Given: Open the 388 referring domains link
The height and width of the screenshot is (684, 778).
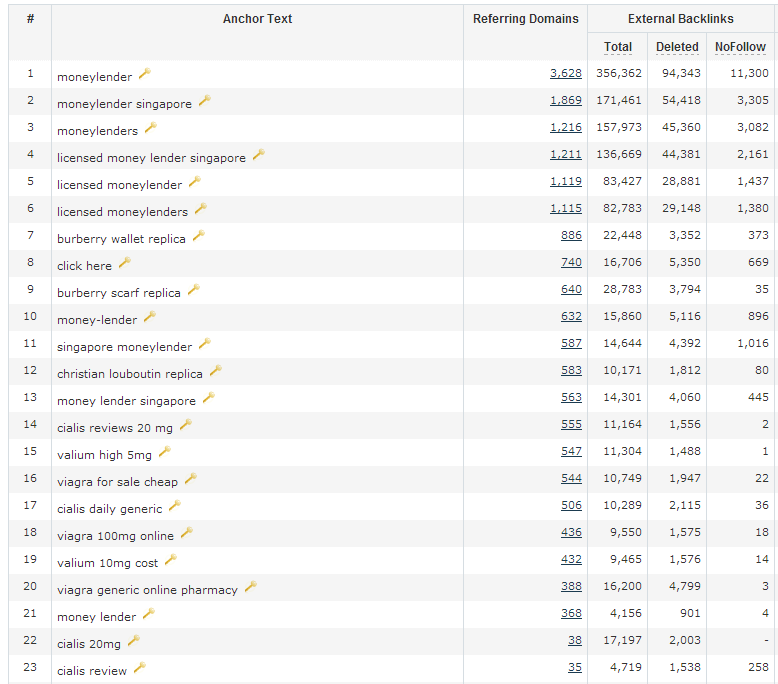Looking at the screenshot, I should pos(571,586).
